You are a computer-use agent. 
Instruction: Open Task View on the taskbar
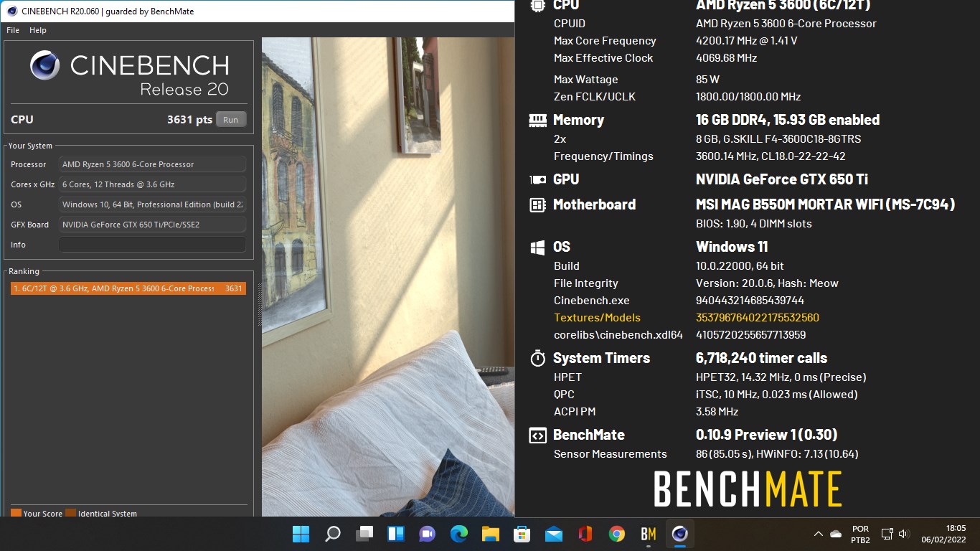pyautogui.click(x=364, y=534)
